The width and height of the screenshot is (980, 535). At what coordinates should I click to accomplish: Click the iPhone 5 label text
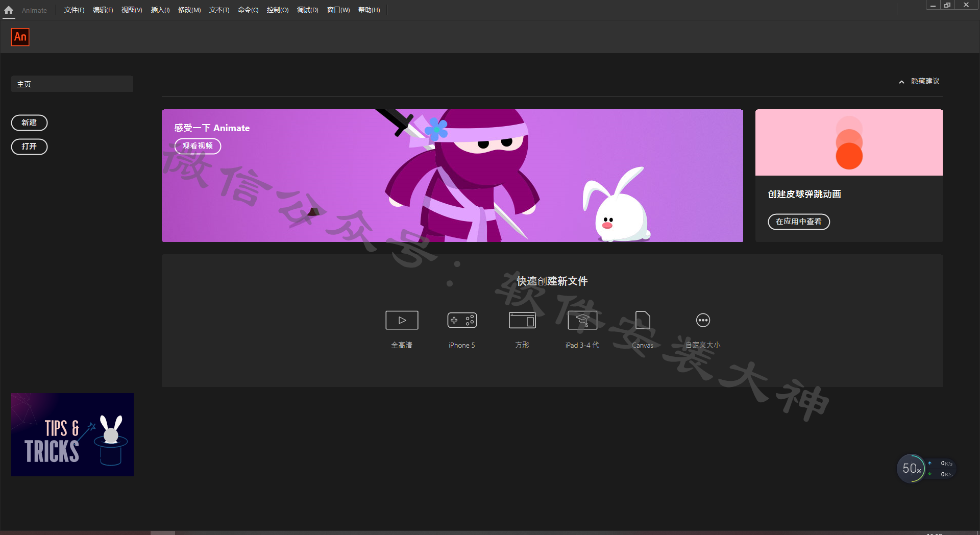tap(462, 345)
